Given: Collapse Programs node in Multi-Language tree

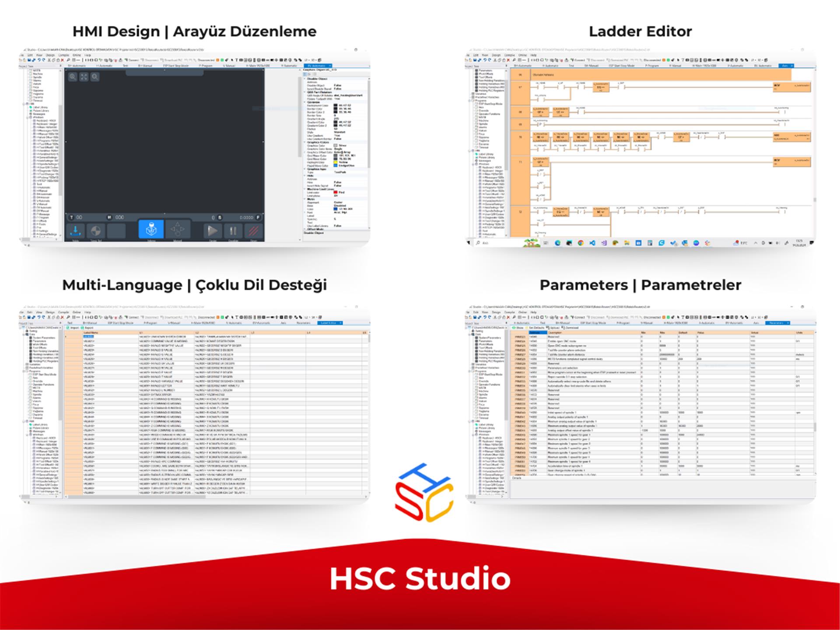Looking at the screenshot, I should 24,371.
